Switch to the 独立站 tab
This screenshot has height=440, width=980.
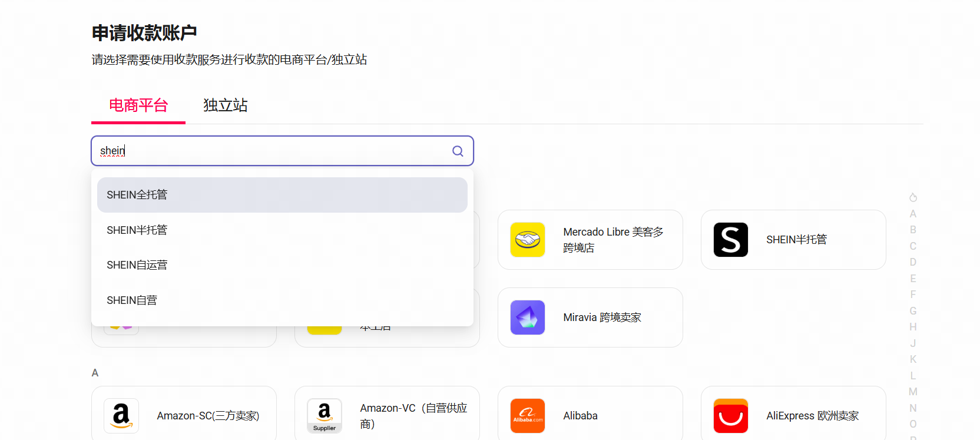pos(225,105)
